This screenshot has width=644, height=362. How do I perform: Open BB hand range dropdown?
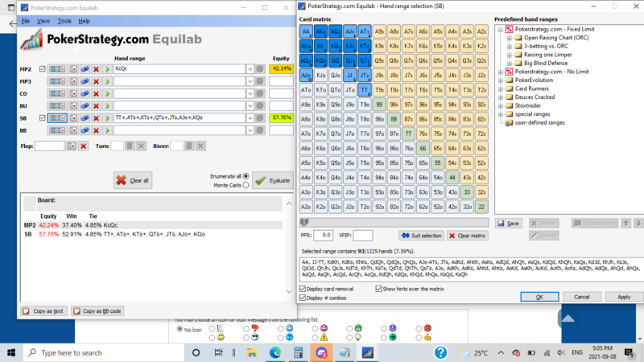(x=250, y=130)
